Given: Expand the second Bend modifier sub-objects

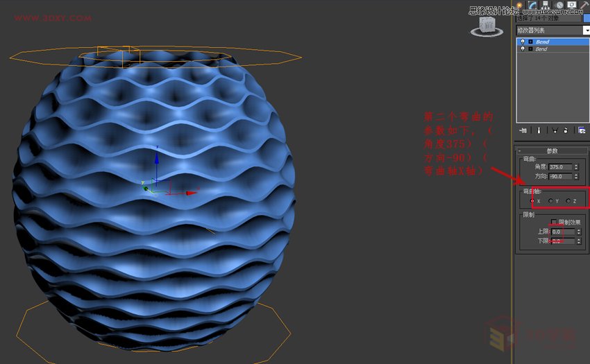Looking at the screenshot, I should coord(530,49).
